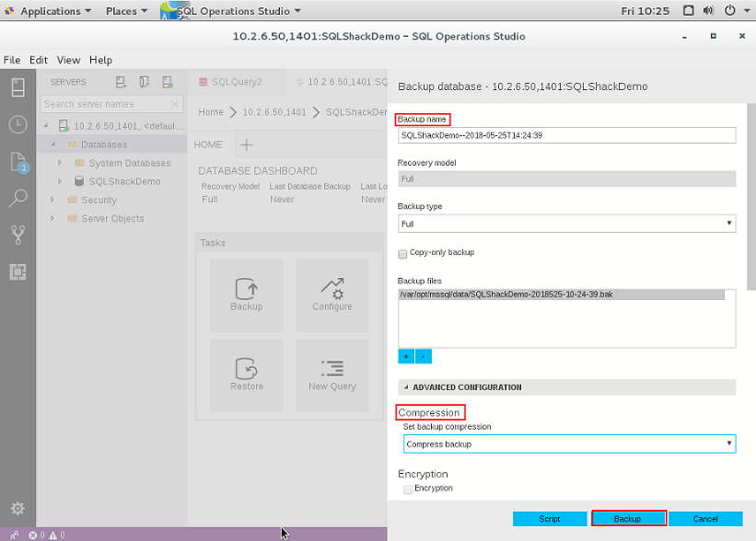The height and width of the screenshot is (541, 756).
Task: Expand the Security folder
Action: (x=52, y=200)
